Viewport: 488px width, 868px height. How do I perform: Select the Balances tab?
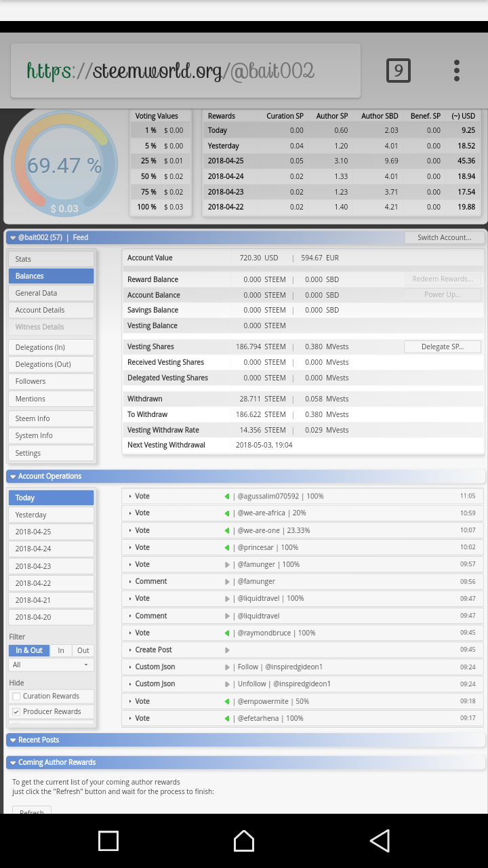click(51, 276)
